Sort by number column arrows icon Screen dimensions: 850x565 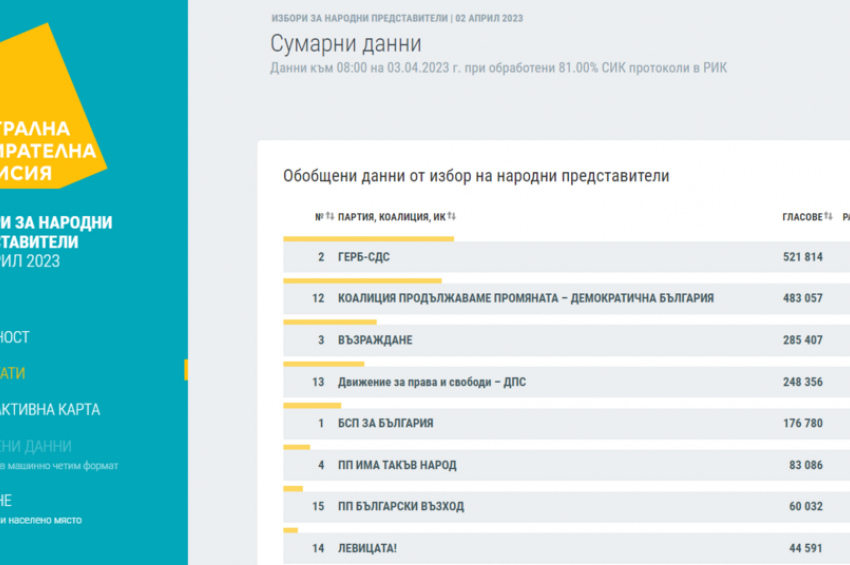(330, 216)
